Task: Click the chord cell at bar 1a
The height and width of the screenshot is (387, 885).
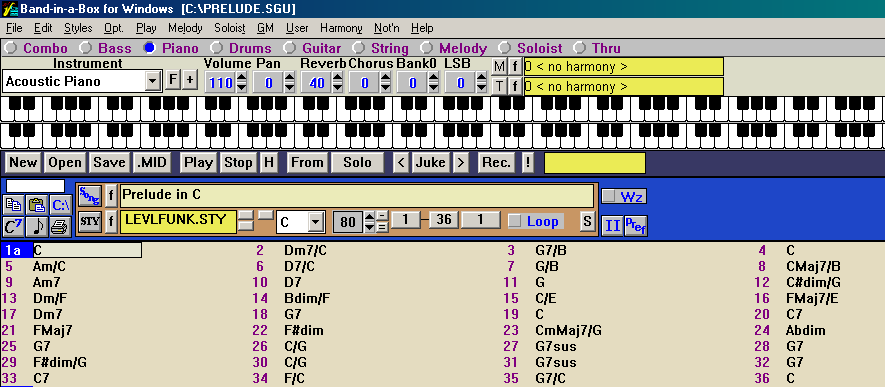Action: point(87,250)
